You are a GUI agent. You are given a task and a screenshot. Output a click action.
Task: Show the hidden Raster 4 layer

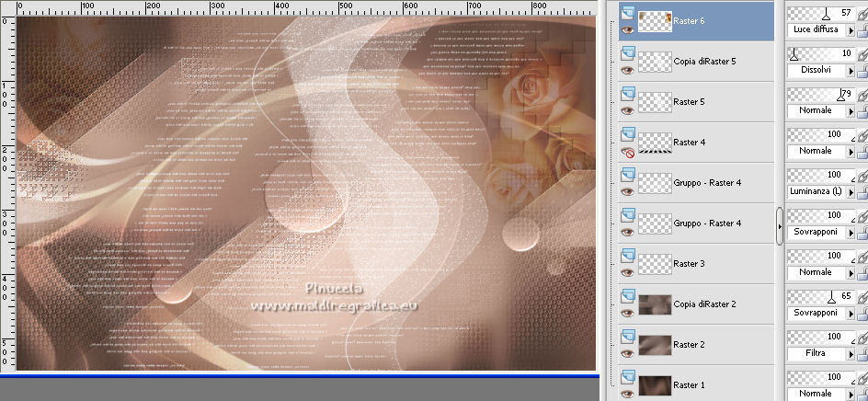coord(627,152)
